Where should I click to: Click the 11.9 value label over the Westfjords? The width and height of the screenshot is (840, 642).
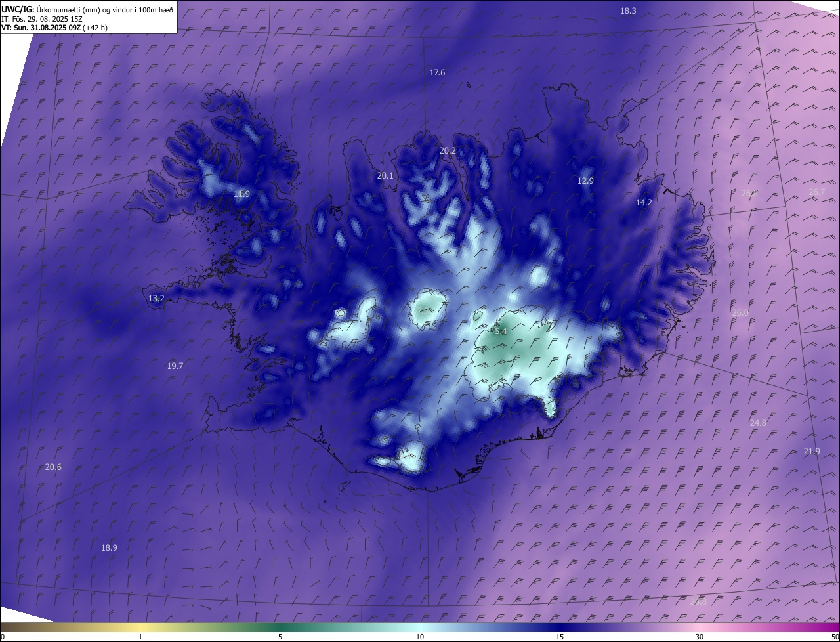(241, 194)
